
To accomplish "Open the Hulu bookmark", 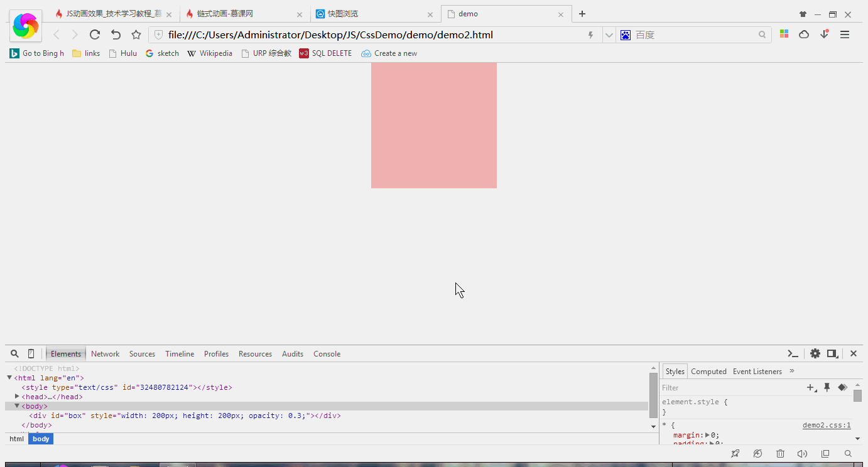I will (x=122, y=53).
